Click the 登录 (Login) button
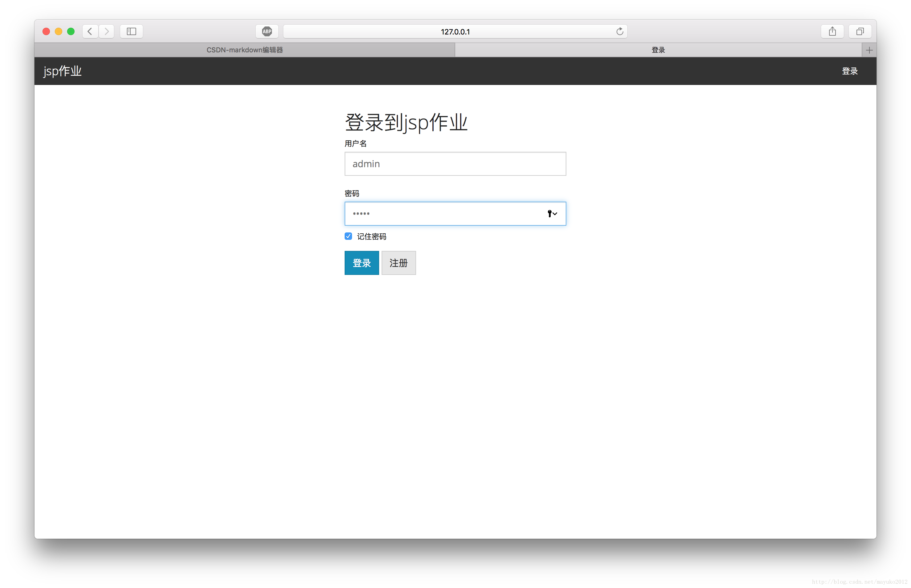The height and width of the screenshot is (588, 911). [x=361, y=262]
